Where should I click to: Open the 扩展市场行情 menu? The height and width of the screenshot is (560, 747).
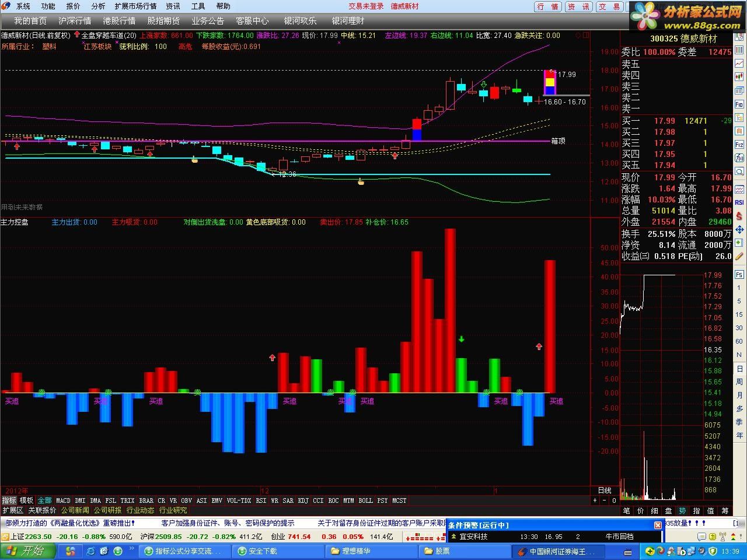click(135, 6)
